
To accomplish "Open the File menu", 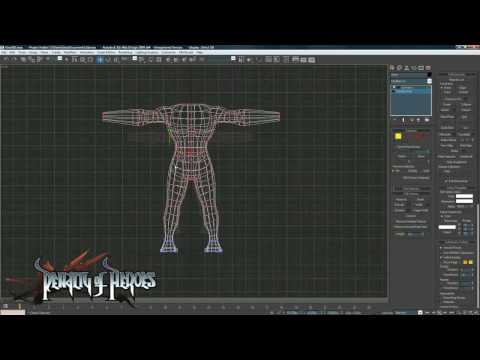I will coord(4,52).
